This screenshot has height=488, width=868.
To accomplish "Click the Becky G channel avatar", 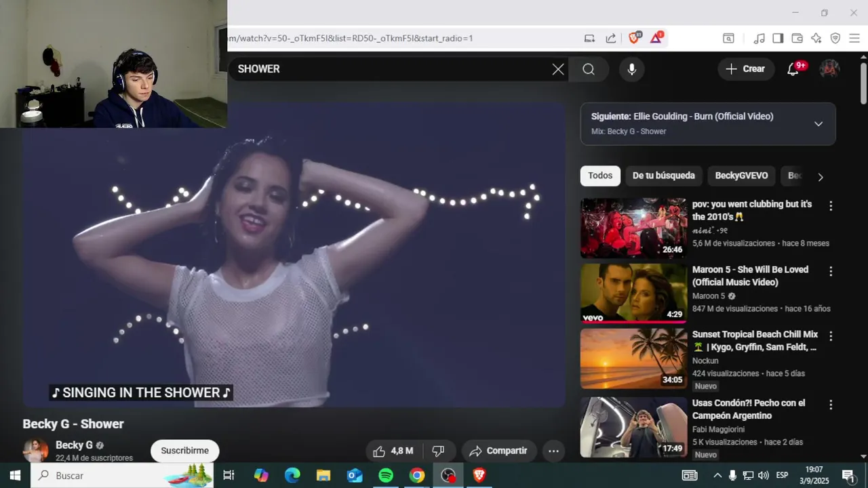I will [35, 450].
